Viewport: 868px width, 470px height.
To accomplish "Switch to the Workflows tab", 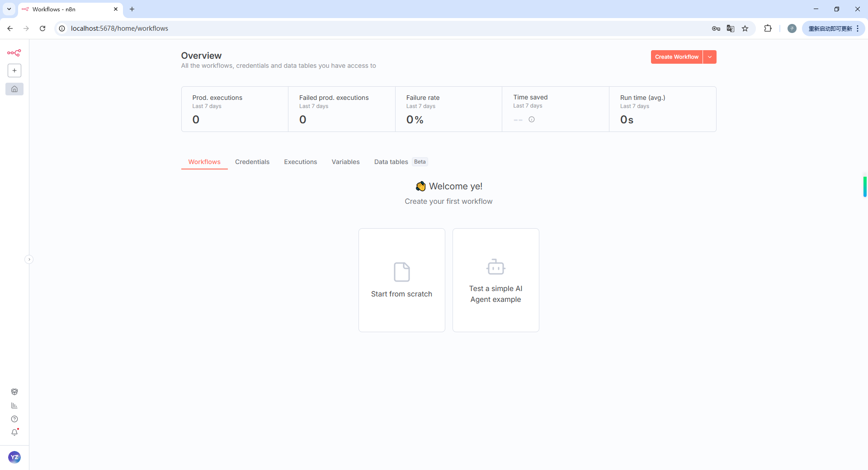I will click(x=204, y=162).
